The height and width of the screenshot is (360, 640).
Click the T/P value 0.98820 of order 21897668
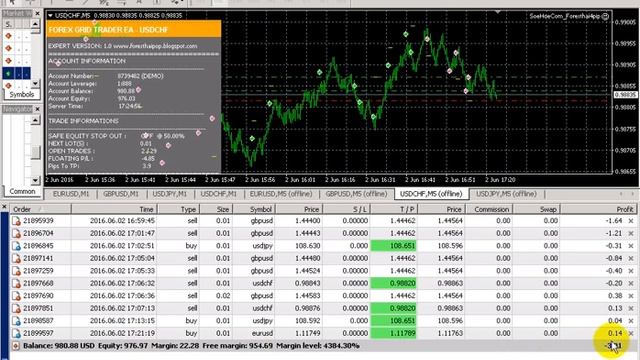tap(393, 283)
